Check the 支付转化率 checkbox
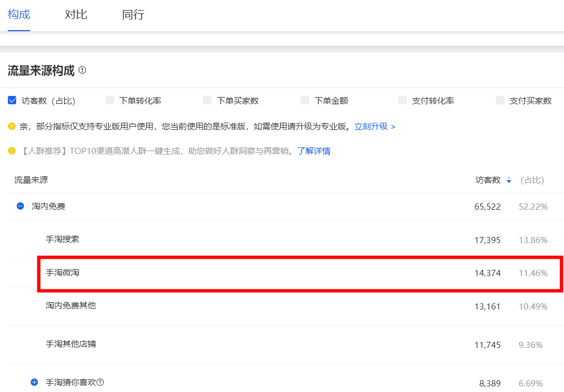This screenshot has height=392, width=564. pyautogui.click(x=402, y=100)
